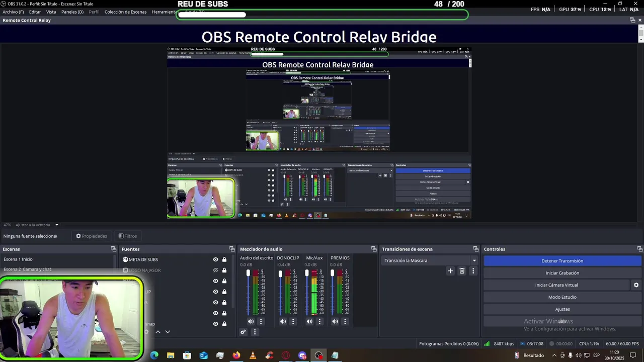Open Colección de Escenas menu
The height and width of the screenshot is (362, 644).
pyautogui.click(x=126, y=12)
